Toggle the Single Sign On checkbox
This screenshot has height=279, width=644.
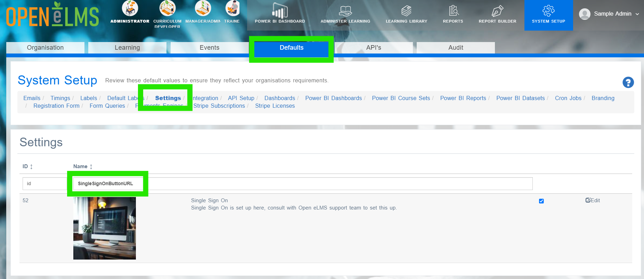pyautogui.click(x=541, y=201)
